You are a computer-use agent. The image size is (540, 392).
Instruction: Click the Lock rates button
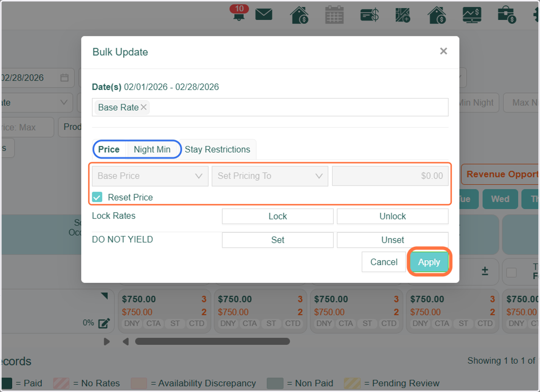point(278,216)
